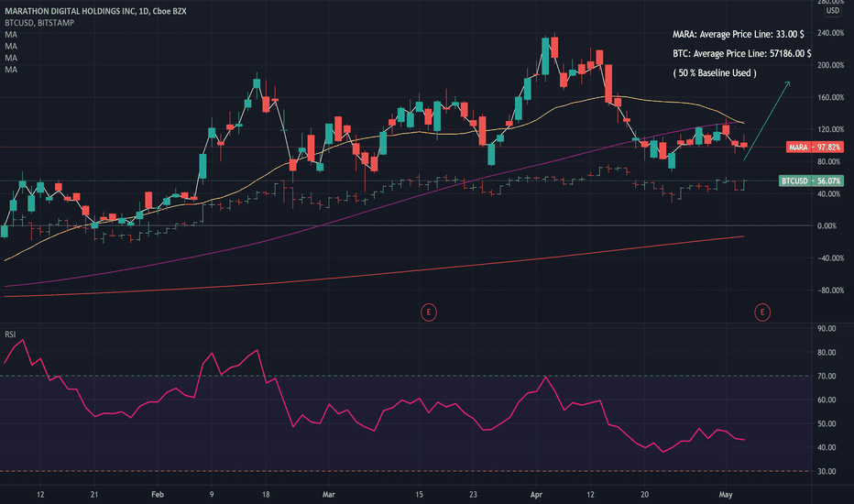This screenshot has height=504, width=854.
Task: Click the RSI 30.00 axis level
Action: pyautogui.click(x=827, y=471)
